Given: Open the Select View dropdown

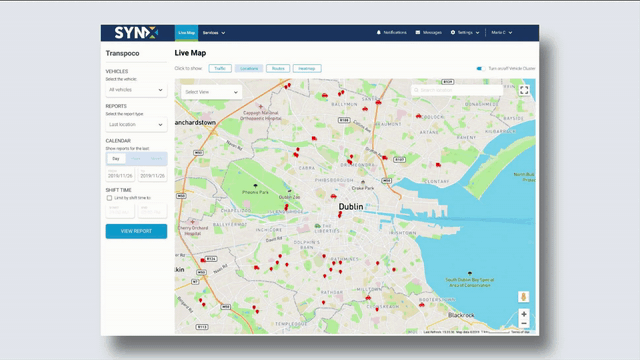Looking at the screenshot, I should tap(211, 92).
